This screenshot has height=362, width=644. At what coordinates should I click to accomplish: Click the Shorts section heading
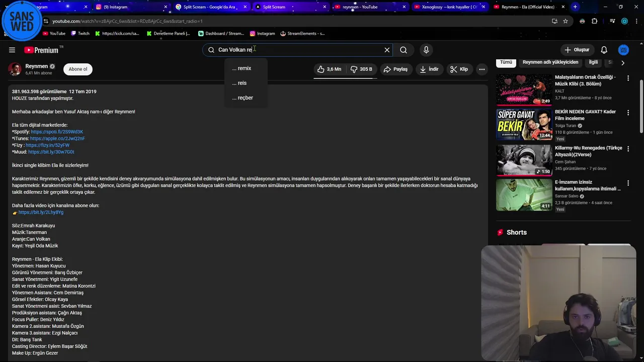coord(517,232)
